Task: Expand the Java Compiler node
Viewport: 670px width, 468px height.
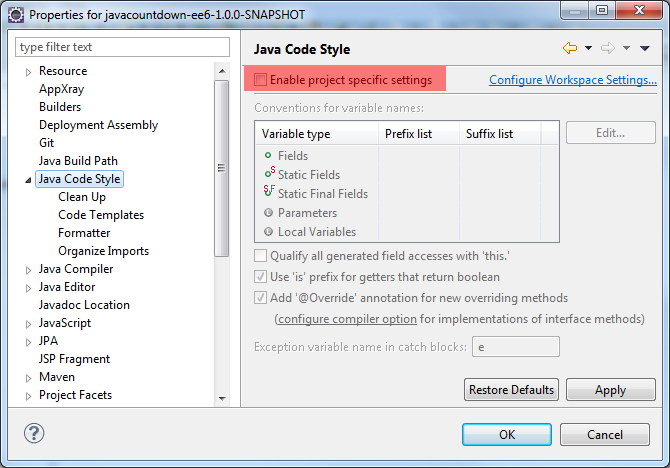Action: coord(28,270)
